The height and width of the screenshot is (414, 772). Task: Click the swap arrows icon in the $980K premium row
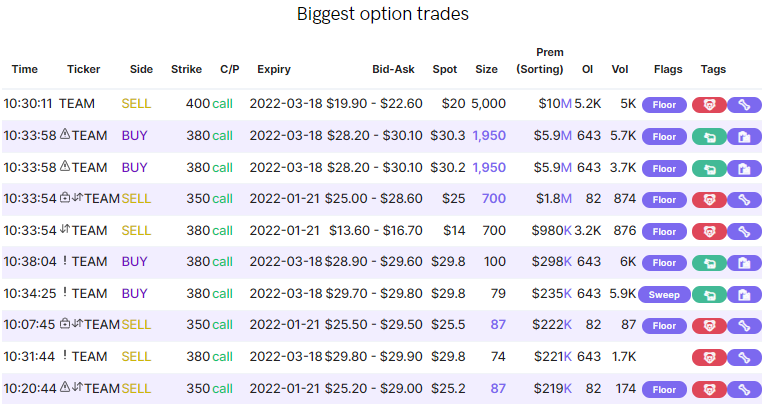coord(65,230)
